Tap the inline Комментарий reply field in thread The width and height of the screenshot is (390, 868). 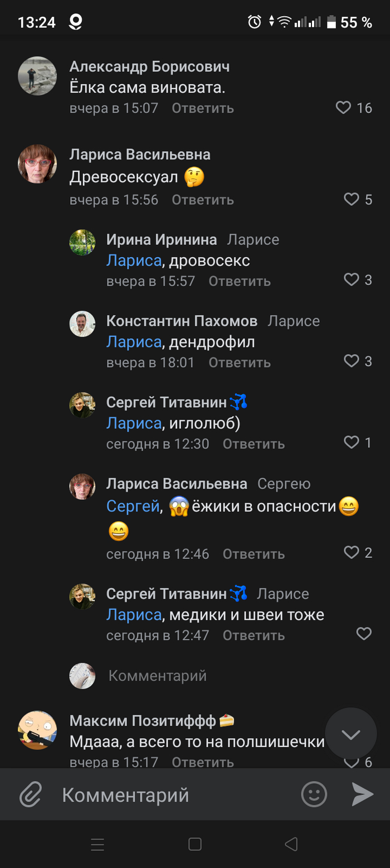point(157,676)
